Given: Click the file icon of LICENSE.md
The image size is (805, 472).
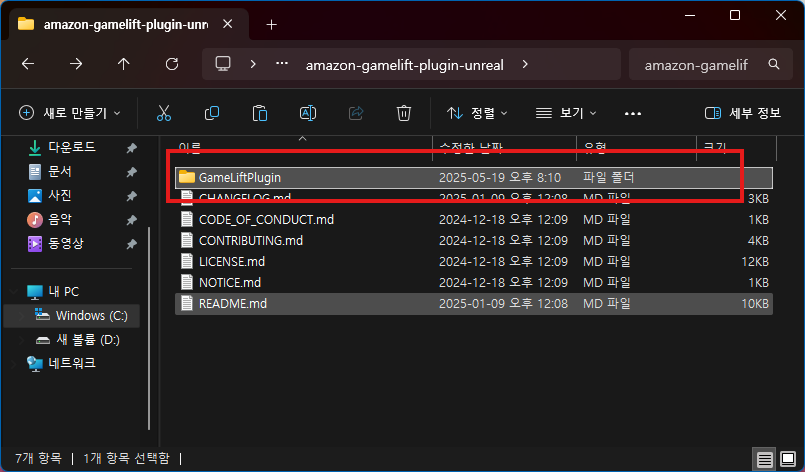Looking at the screenshot, I should coord(187,261).
